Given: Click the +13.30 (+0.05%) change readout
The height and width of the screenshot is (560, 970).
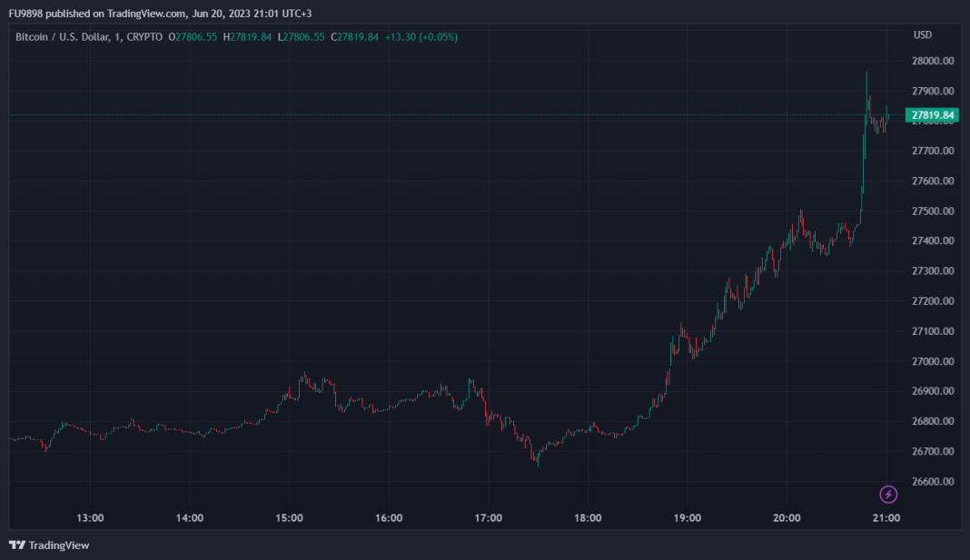Looking at the screenshot, I should coord(421,37).
